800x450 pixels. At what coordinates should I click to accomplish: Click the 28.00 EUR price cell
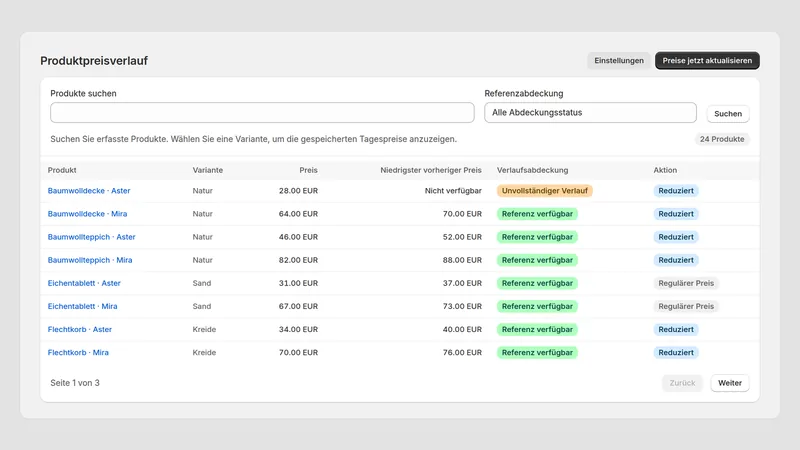point(298,191)
